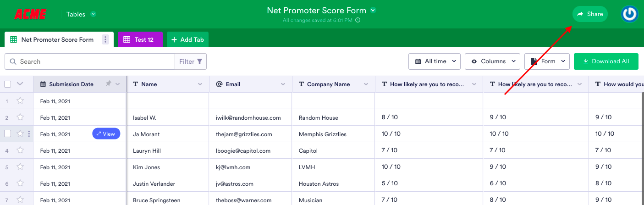Switch to the Test 12 tab
This screenshot has height=205, width=644.
(140, 39)
